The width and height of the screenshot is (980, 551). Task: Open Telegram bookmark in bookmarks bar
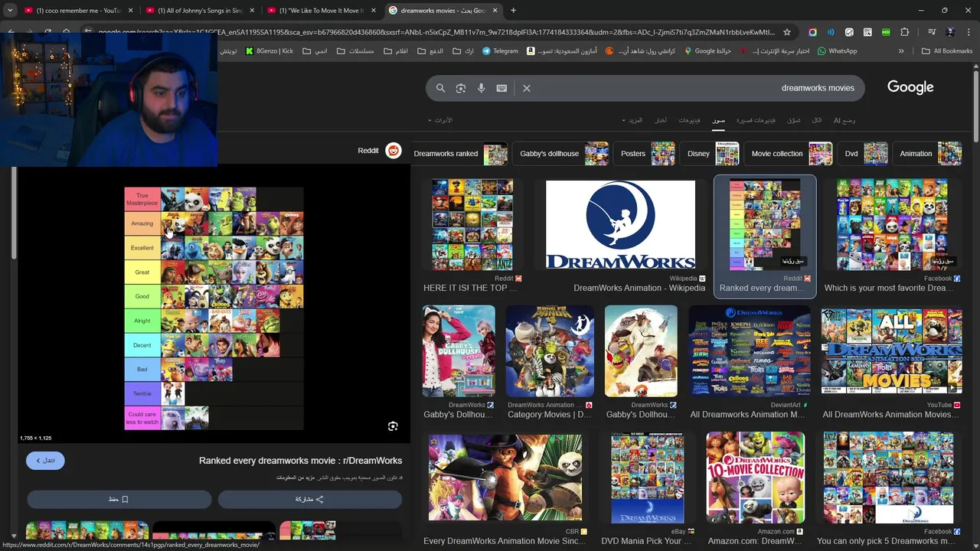coord(500,51)
